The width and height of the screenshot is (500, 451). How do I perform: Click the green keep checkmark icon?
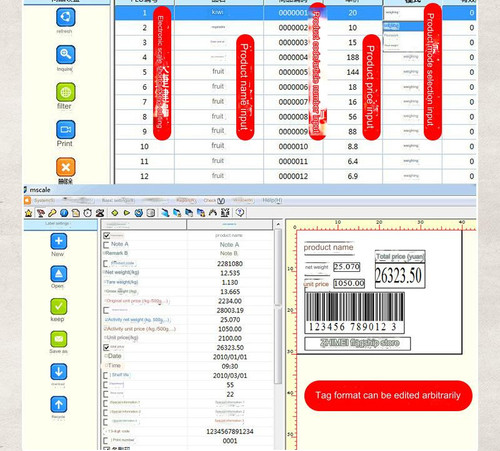pyautogui.click(x=59, y=306)
